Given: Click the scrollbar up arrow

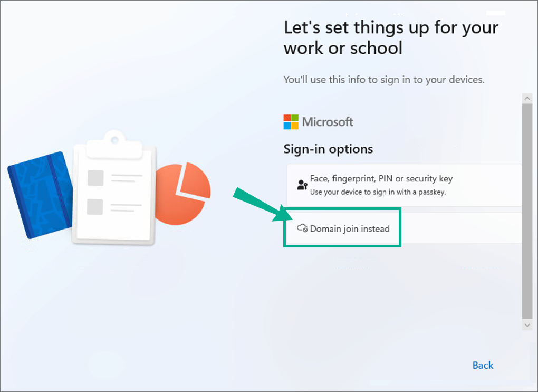Looking at the screenshot, I should [x=527, y=99].
